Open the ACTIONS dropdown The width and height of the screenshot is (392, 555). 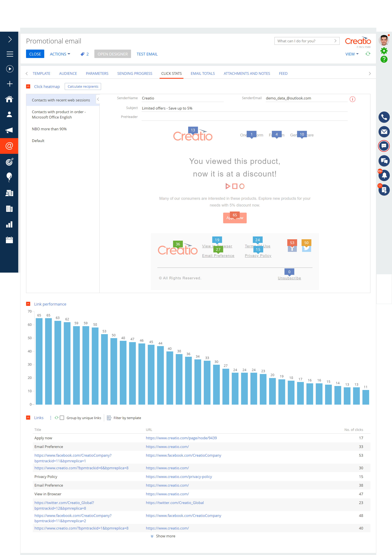pyautogui.click(x=60, y=54)
